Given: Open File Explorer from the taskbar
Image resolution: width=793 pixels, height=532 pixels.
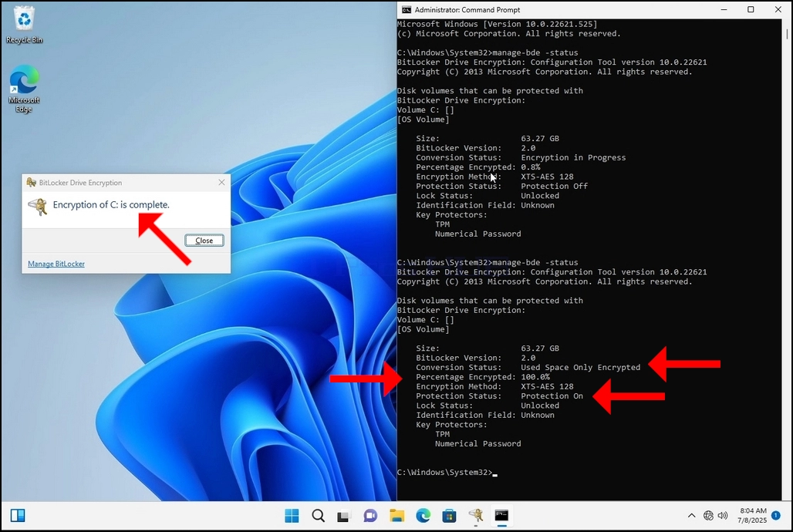Looking at the screenshot, I should coord(397,515).
